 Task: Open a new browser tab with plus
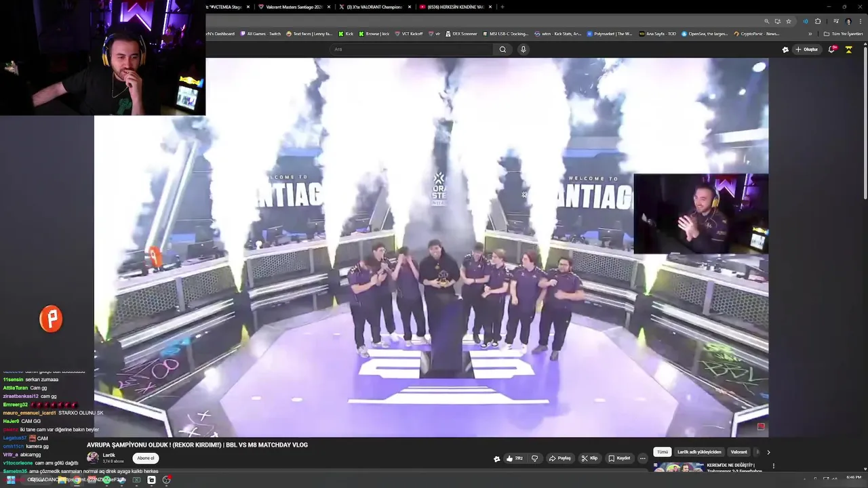502,7
